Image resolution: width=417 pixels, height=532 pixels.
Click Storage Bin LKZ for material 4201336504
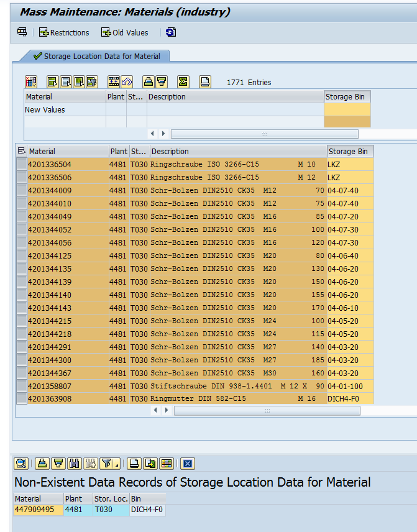pyautogui.click(x=350, y=164)
